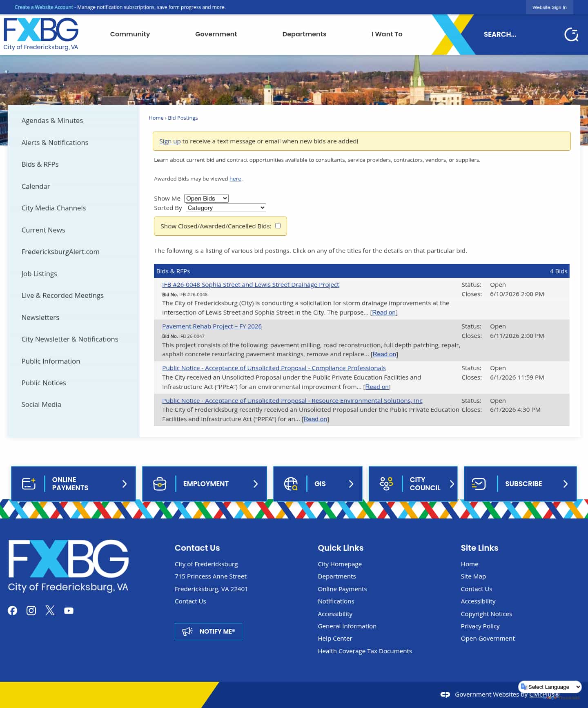Click the CivicPlus logo icon in footer

pos(445,695)
